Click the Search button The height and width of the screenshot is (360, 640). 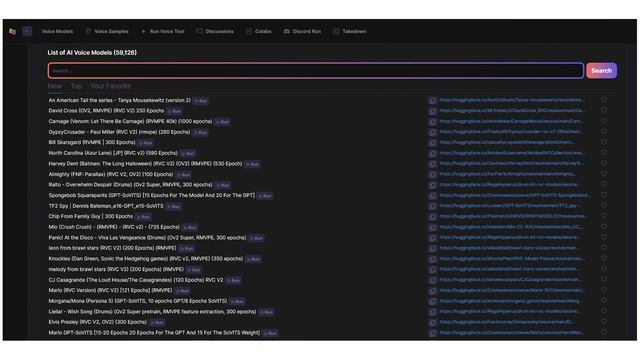(x=601, y=71)
